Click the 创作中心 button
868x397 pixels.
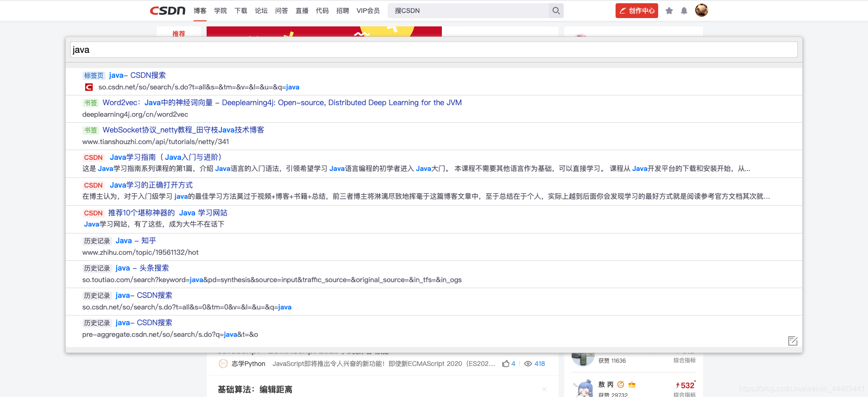[x=637, y=11]
